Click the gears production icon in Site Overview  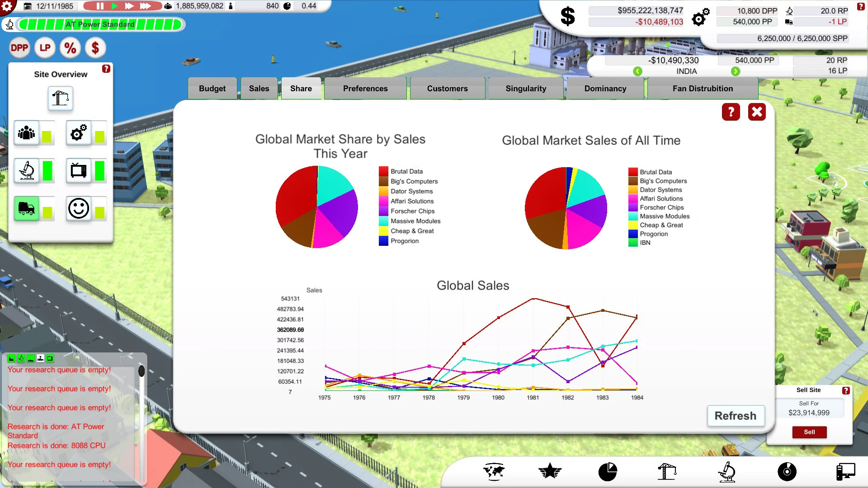[79, 132]
